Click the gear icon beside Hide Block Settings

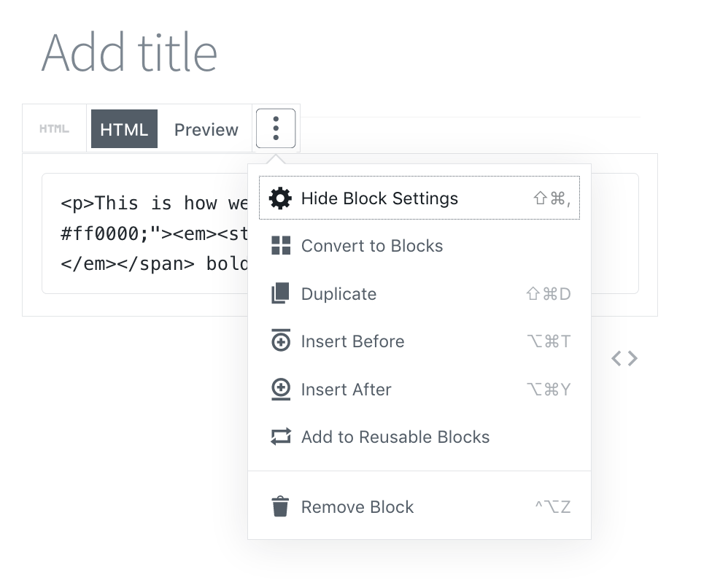pyautogui.click(x=280, y=198)
